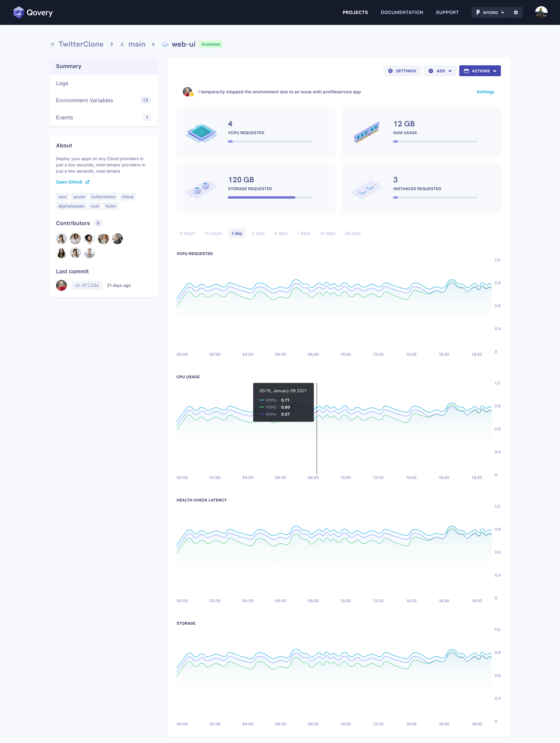Click the settings gear icon top-right
This screenshot has height=743, width=560.
pyautogui.click(x=516, y=12)
